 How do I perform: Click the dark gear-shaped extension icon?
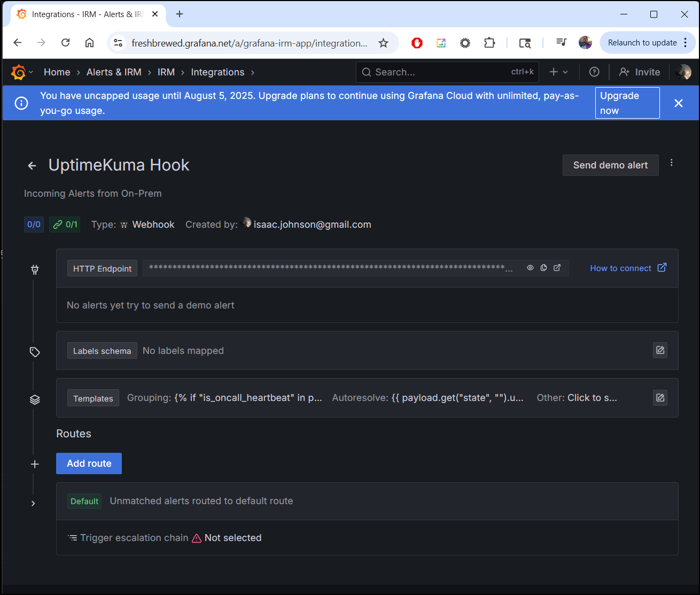[x=465, y=43]
